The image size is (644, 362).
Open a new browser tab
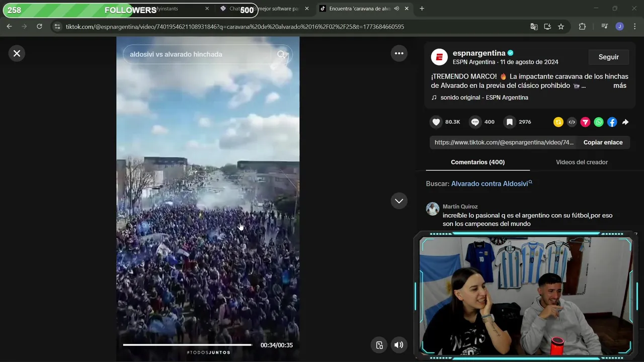pos(422,9)
